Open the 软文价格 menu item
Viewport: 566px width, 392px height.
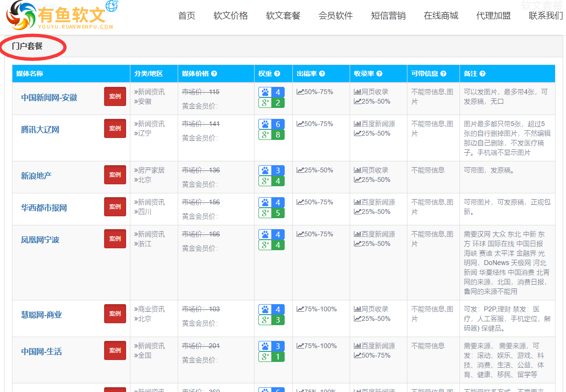(231, 16)
